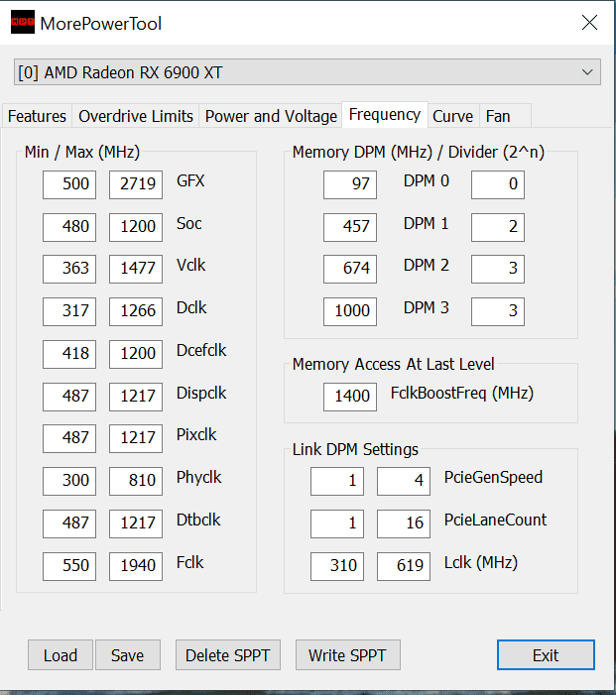
Task: Focus the Dcefclk maximum field
Action: (x=136, y=354)
